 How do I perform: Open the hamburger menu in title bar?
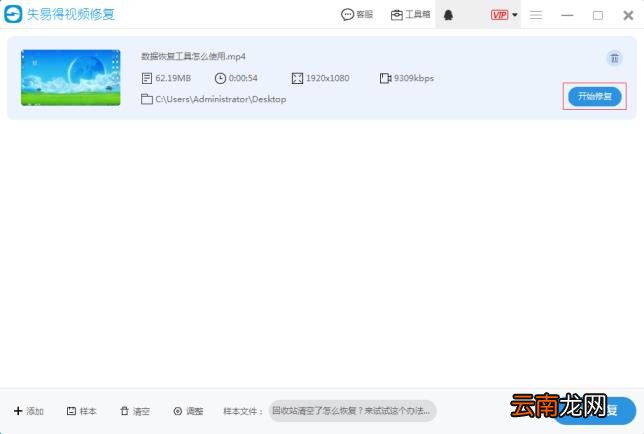pos(536,15)
